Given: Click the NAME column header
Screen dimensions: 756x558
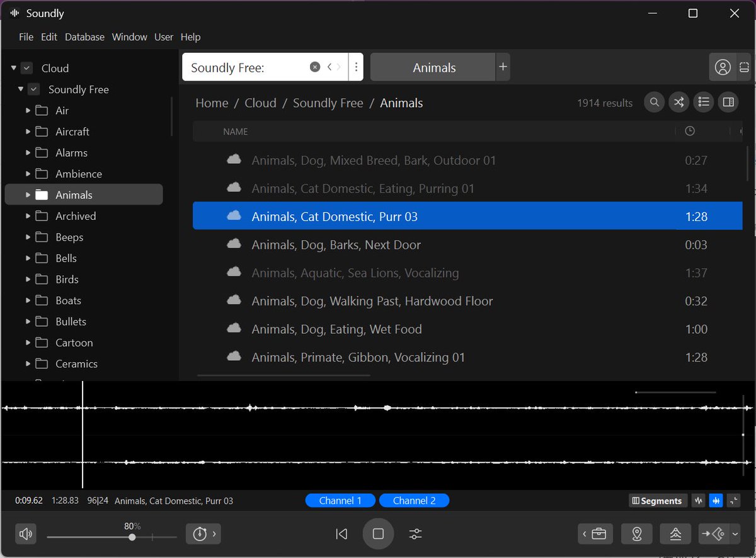Looking at the screenshot, I should point(236,132).
